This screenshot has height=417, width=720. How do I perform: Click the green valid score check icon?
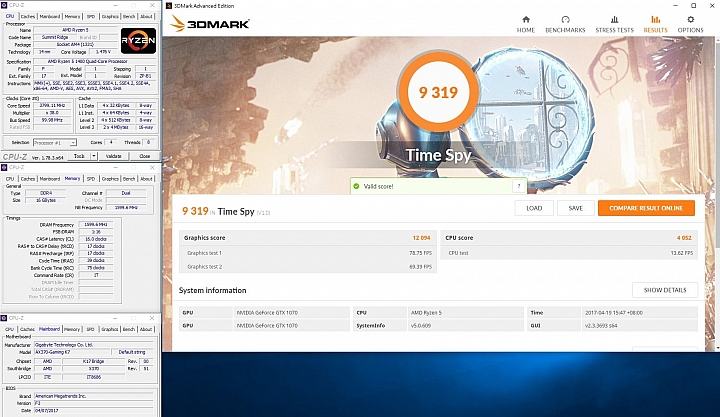tap(356, 186)
